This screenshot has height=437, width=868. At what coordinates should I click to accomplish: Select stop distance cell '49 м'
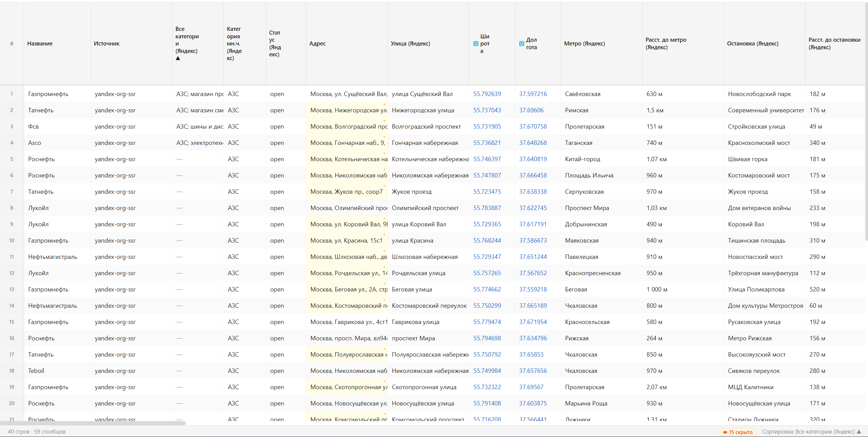click(835, 127)
